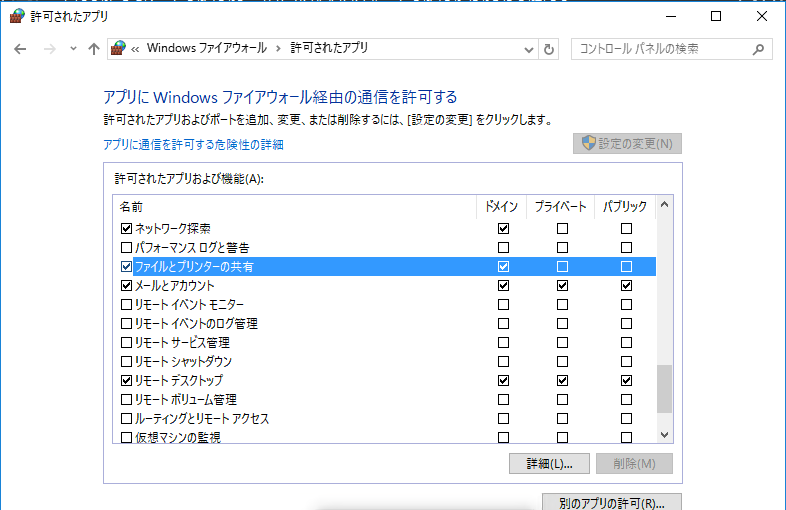The height and width of the screenshot is (510, 786).
Task: Select the パフォーマンス ログと警告 row text
Action: [192, 248]
